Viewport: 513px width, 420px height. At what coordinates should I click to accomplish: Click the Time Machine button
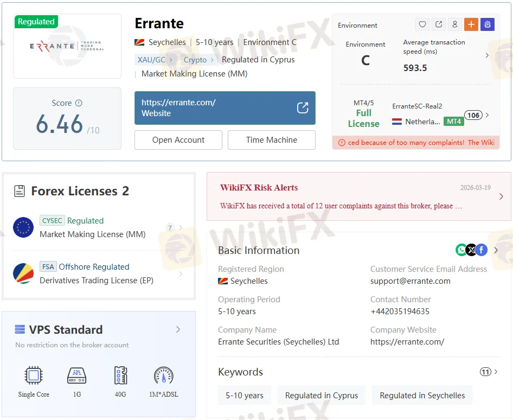tap(272, 140)
